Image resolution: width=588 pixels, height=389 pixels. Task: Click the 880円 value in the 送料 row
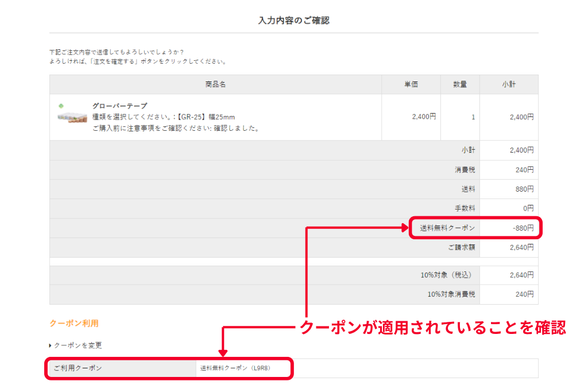point(525,189)
